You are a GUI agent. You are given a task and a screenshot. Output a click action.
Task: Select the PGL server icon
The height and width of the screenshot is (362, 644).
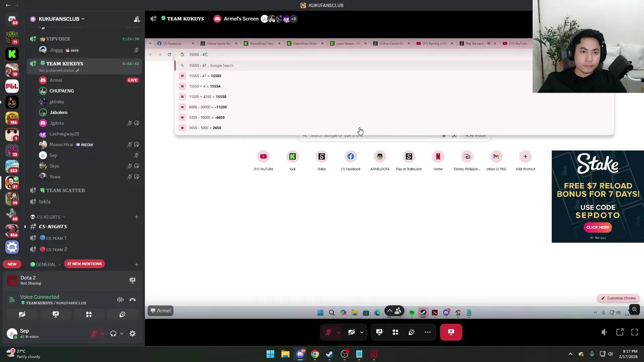[x=12, y=86]
